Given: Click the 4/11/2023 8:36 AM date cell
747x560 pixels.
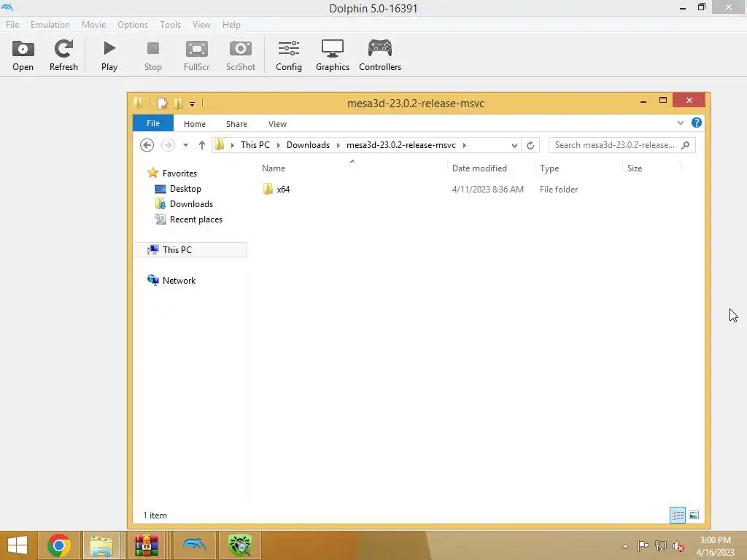Looking at the screenshot, I should (x=488, y=189).
